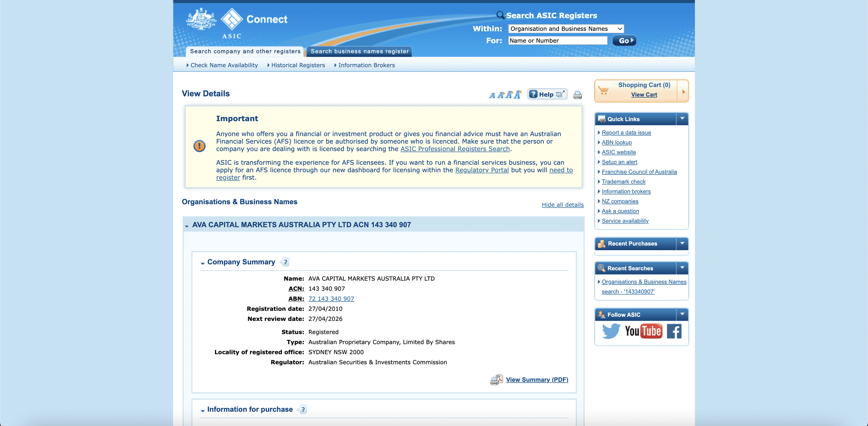Viewport: 868px width, 426px height.
Task: Follow the need to register link
Action: (x=561, y=170)
